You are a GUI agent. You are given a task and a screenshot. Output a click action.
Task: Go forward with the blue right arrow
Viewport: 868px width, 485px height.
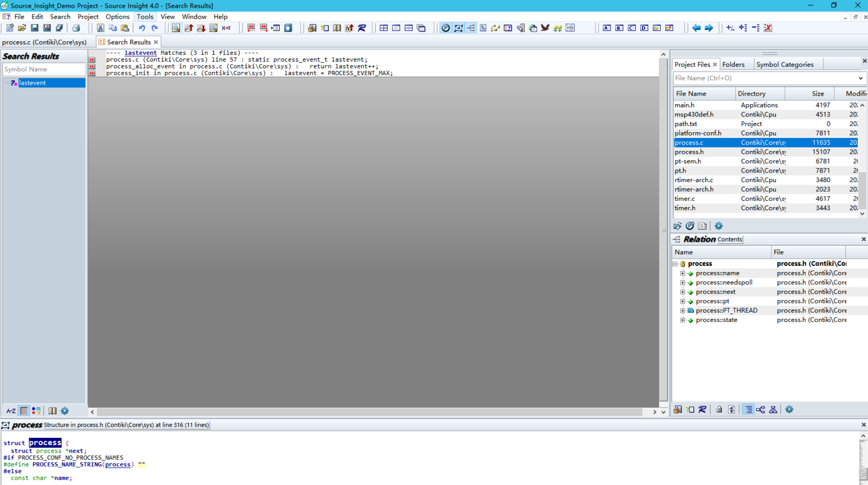pos(709,28)
